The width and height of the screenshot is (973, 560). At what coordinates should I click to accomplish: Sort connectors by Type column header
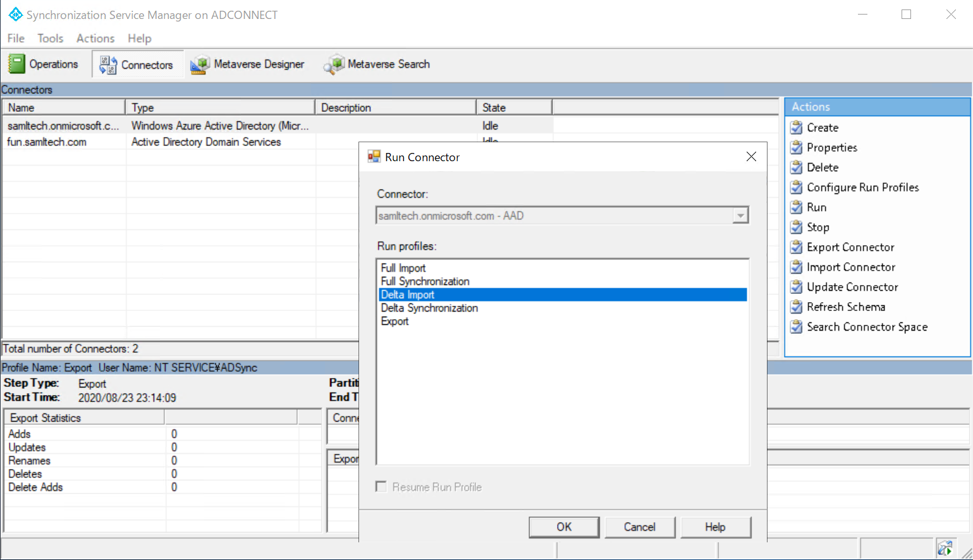220,107
